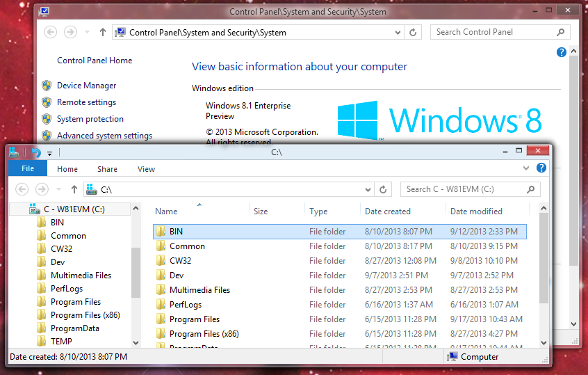Sort by Date created column header
This screenshot has height=375, width=588.
click(x=402, y=212)
